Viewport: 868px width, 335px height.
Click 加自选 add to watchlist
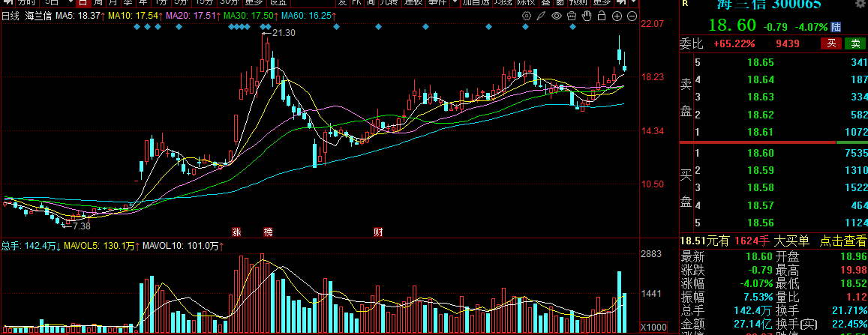coord(476,3)
